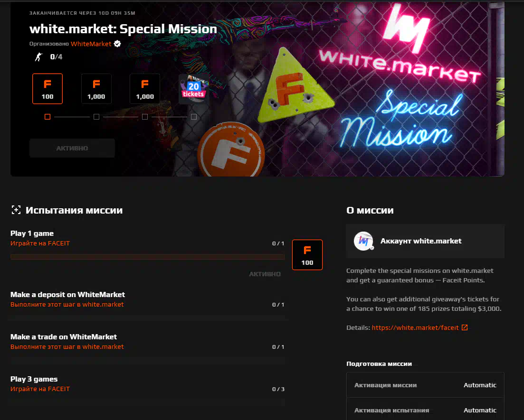The height and width of the screenshot is (420, 524).
Task: Select the first 100 FACEIT points reward tile
Action: click(x=48, y=89)
